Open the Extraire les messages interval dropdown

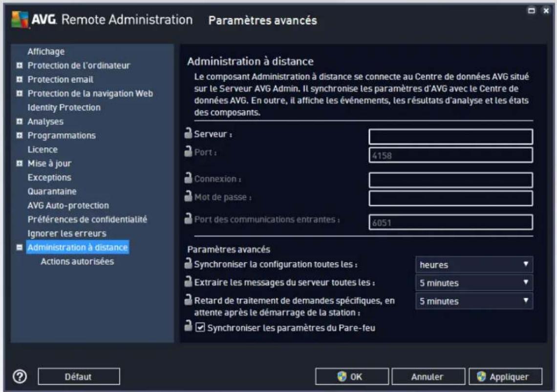[474, 283]
